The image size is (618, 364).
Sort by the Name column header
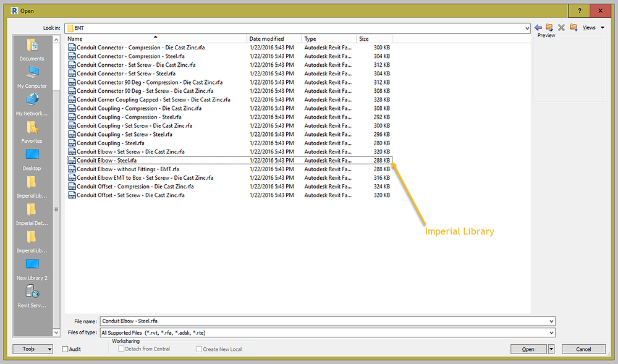click(156, 38)
